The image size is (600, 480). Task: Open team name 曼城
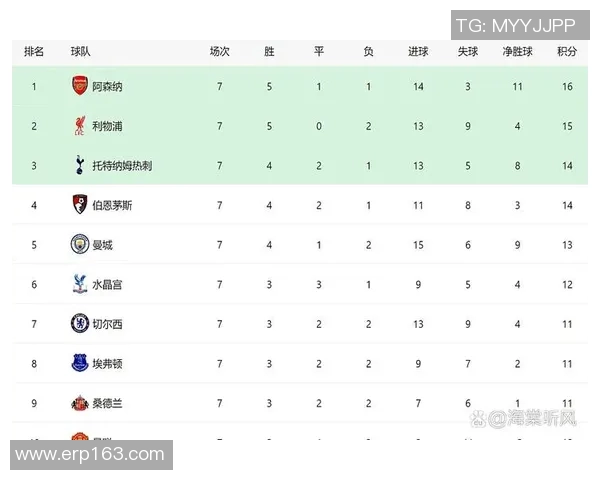click(x=102, y=245)
